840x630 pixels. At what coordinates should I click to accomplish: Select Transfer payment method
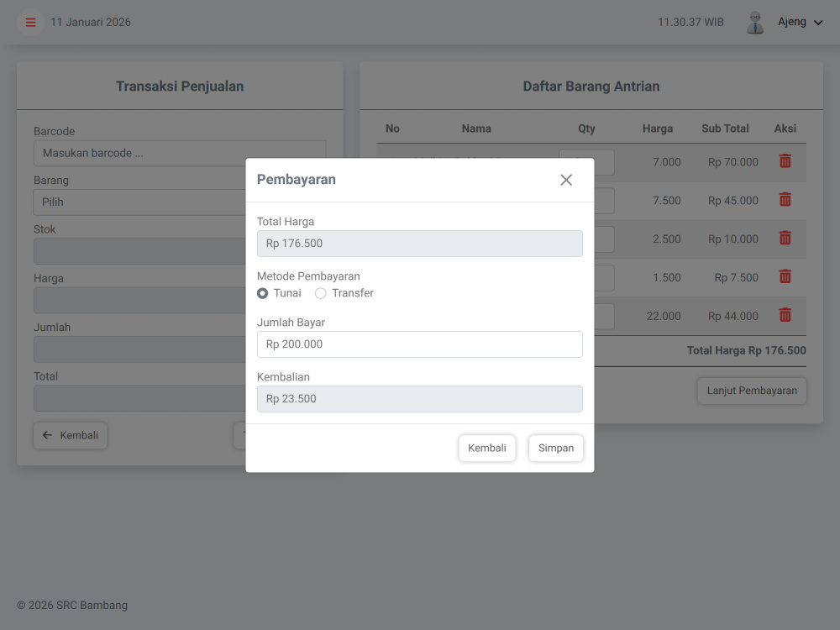tap(320, 293)
